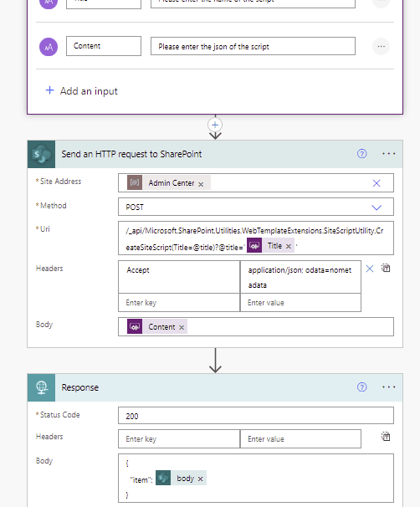Screen dimensions: 420x507
Task: Open options menu for Content input row
Action: pyautogui.click(x=382, y=47)
